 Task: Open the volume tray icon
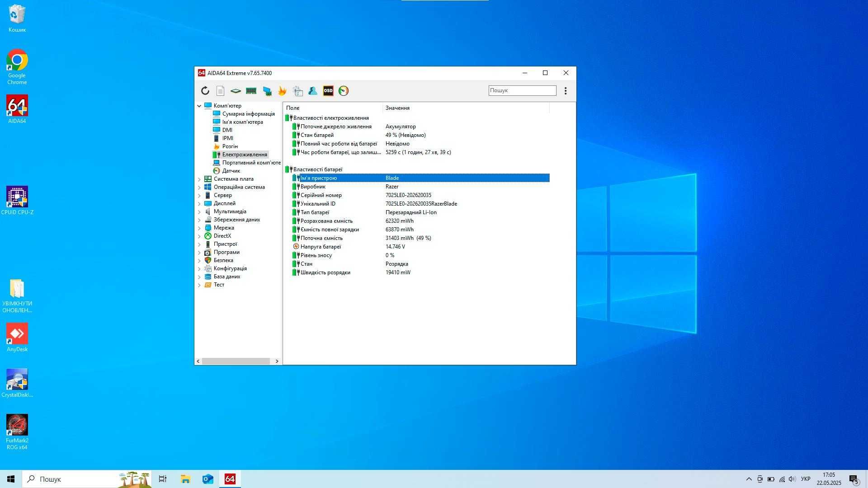pos(792,479)
